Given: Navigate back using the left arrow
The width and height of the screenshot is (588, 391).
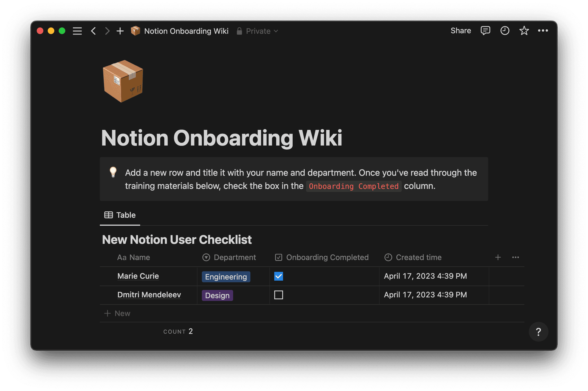Looking at the screenshot, I should tap(93, 31).
